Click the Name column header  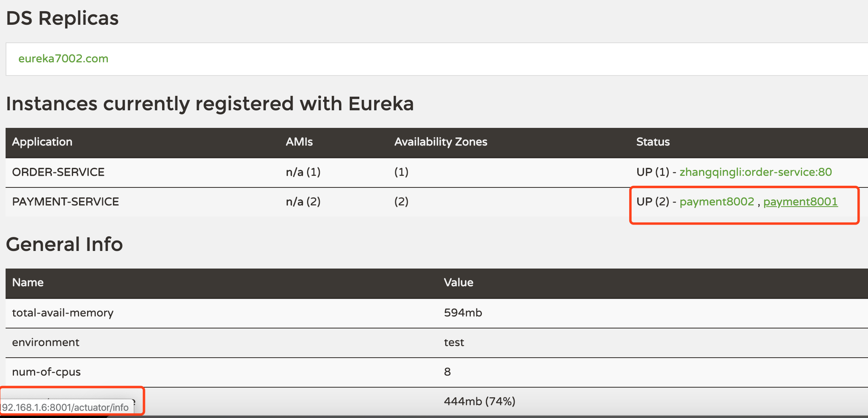[28, 283]
